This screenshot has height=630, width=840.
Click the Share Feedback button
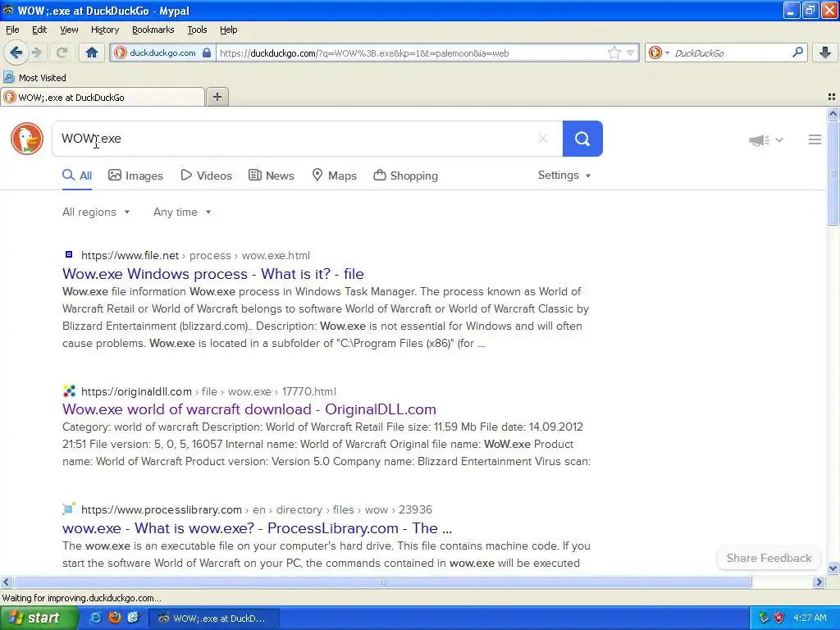pyautogui.click(x=769, y=558)
